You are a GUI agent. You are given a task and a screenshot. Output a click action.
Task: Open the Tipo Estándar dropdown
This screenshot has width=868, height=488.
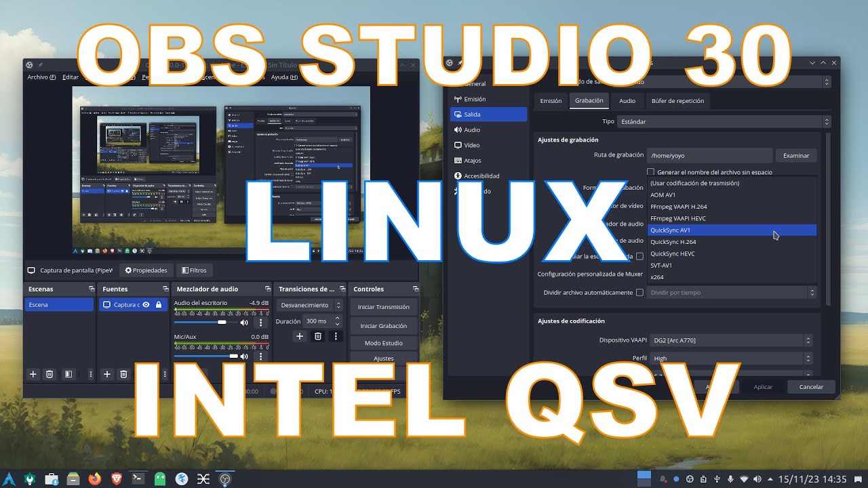click(x=724, y=122)
